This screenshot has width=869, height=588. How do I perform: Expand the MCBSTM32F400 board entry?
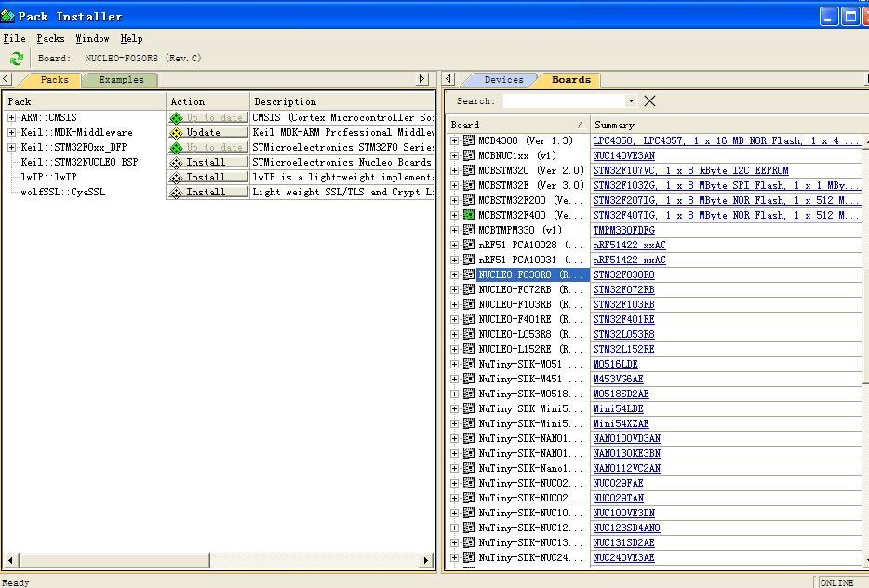tap(454, 215)
